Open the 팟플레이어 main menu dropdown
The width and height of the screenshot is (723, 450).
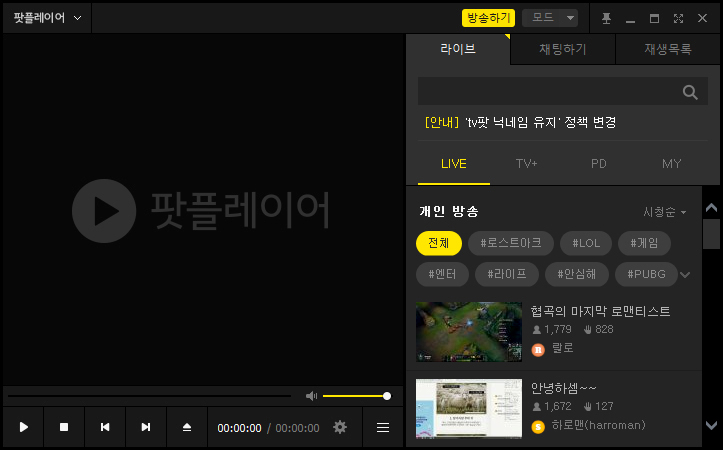pos(47,18)
